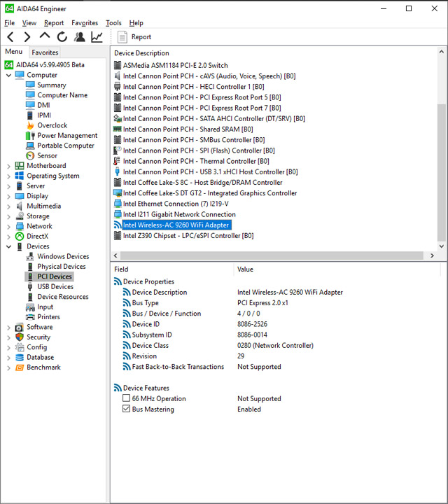This screenshot has width=448, height=504.
Task: Toggle the 66 MHz Operation checkbox
Action: [126, 398]
